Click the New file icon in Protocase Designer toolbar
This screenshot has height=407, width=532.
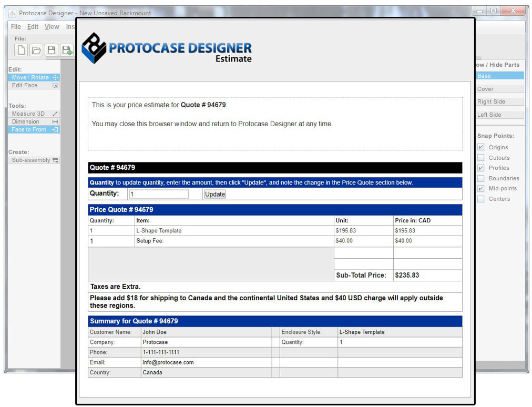pos(21,50)
